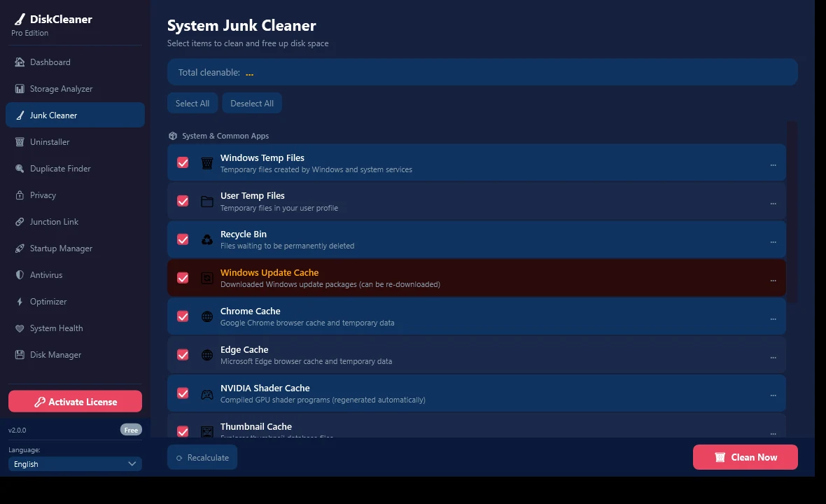Click the globe icon for Chrome Cache
This screenshot has height=504, width=826.
pos(207,316)
